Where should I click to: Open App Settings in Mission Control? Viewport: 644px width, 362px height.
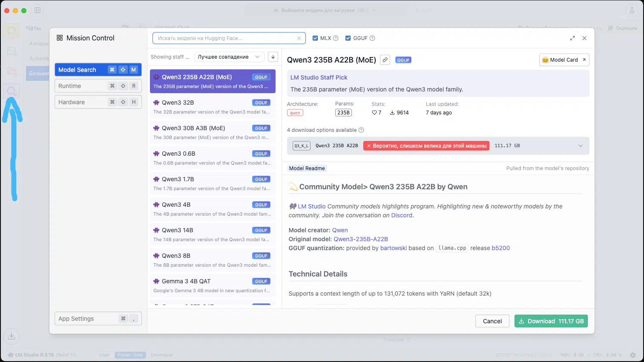[x=98, y=319]
